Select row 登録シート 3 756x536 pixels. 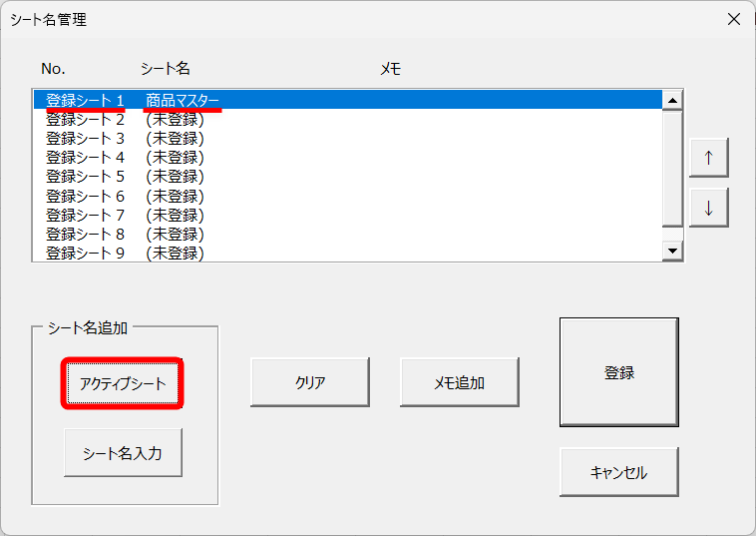point(348,139)
